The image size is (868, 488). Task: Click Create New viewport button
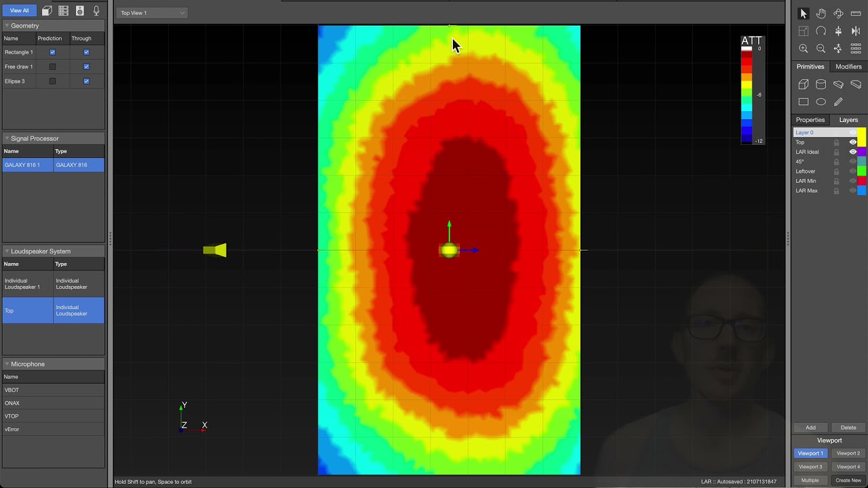coord(848,481)
